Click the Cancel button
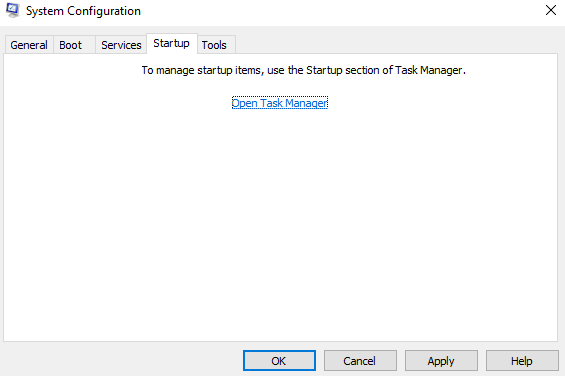565x376 pixels. pos(360,360)
